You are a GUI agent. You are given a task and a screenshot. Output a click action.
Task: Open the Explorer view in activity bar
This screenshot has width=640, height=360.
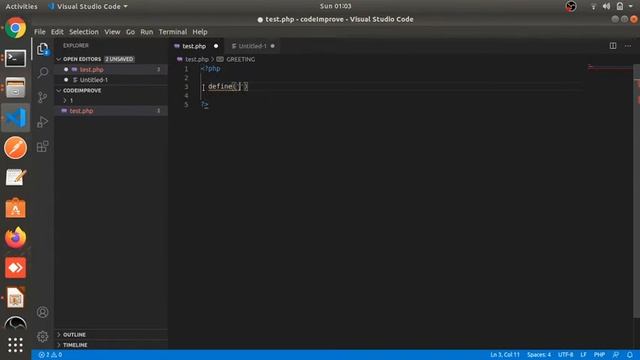point(43,49)
